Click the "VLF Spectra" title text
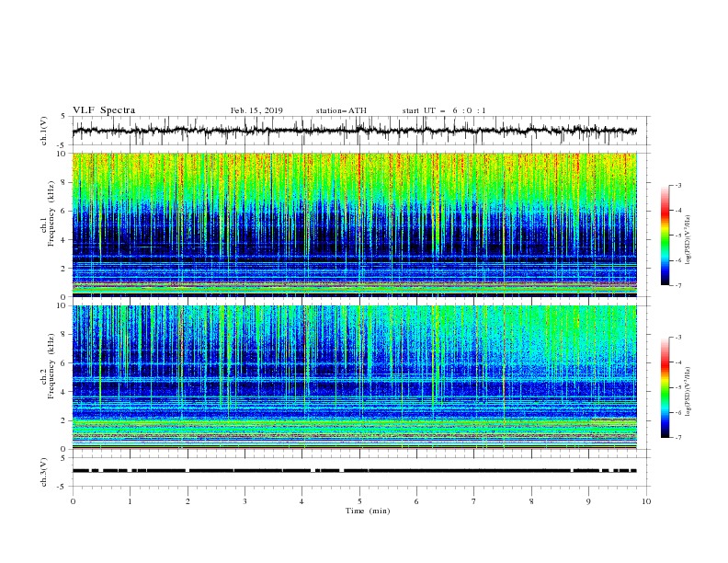 [104, 110]
